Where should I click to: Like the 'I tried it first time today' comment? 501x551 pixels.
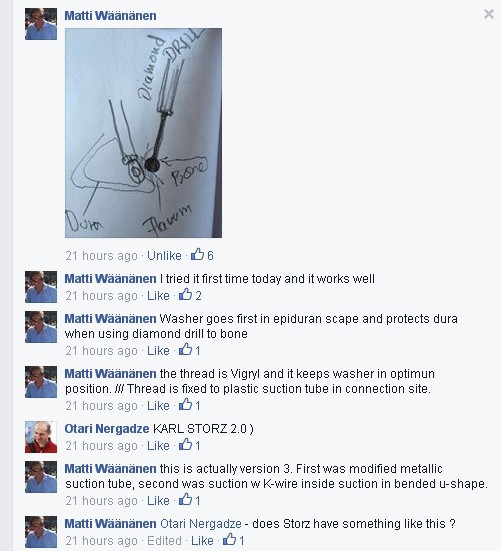click(158, 296)
